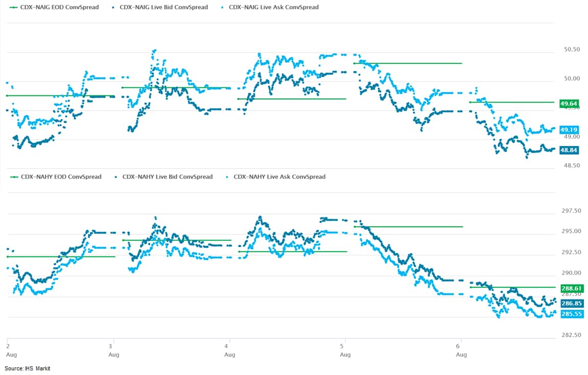588x375 pixels.
Task: Open the Source: IHS Markit credit
Action: 28,368
